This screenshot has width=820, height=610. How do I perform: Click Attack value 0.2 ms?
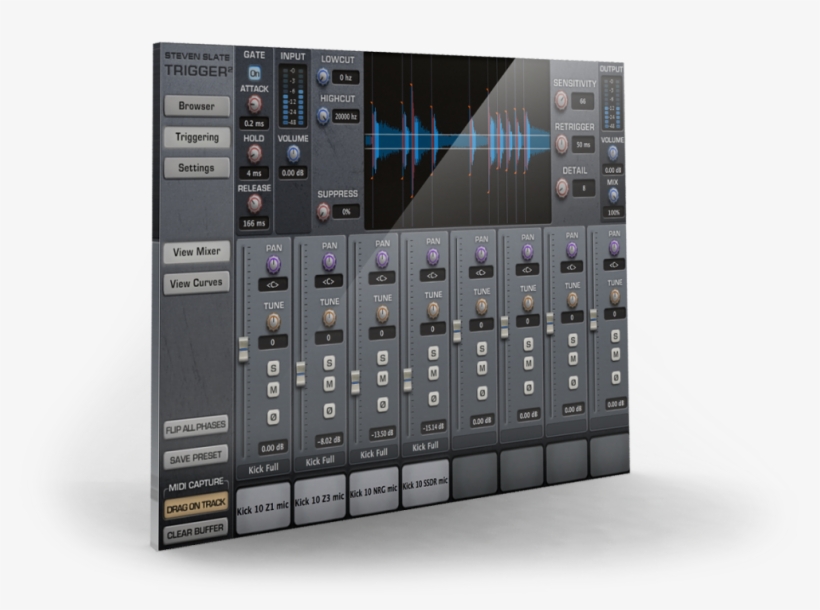point(254,123)
